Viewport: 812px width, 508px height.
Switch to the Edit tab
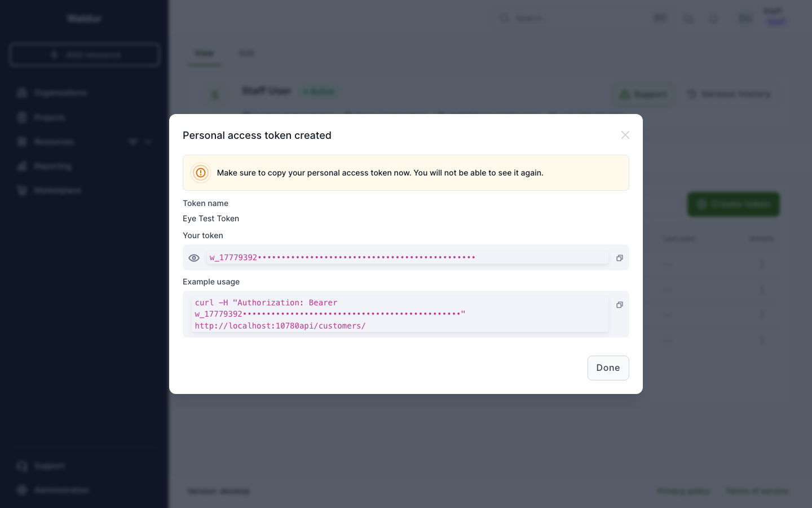[246, 53]
